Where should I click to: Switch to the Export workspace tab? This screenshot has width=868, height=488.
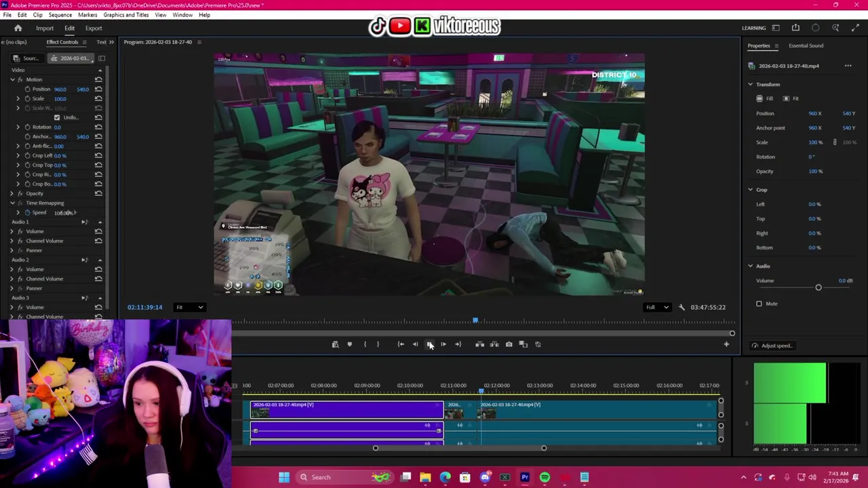pyautogui.click(x=94, y=28)
